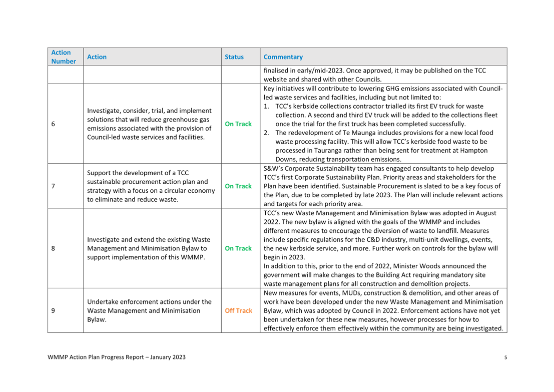Viewport: 554px width, 392px height.
Task: Click commentary mentioning Minister Woods announcement
Action: (375, 275)
